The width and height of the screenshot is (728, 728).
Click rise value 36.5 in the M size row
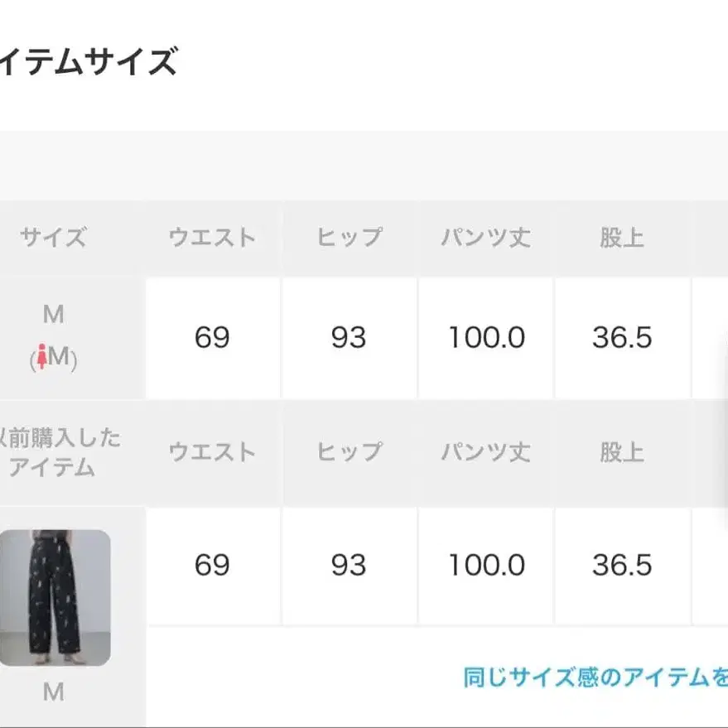pos(622,338)
